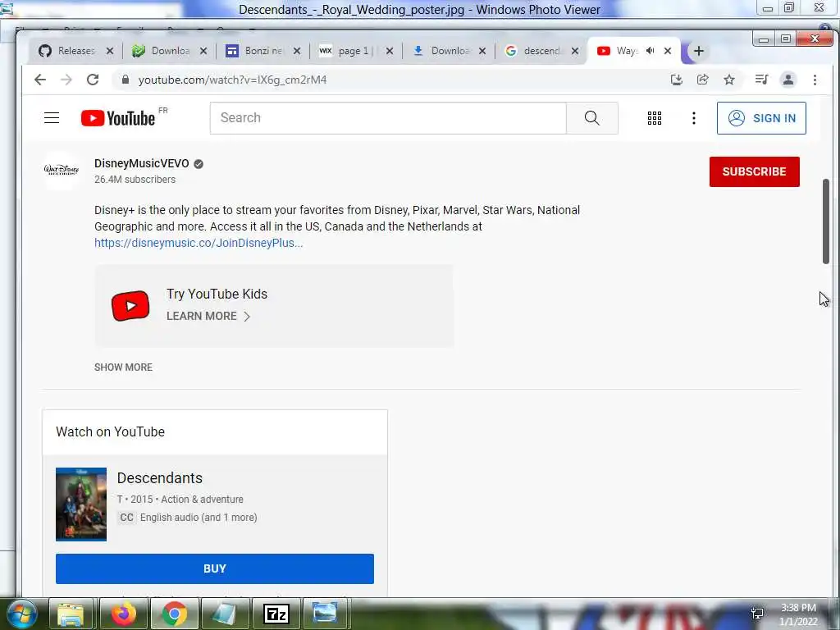Image resolution: width=840 pixels, height=630 pixels.
Task: Open Windows Explorer from taskbar
Action: 71,614
